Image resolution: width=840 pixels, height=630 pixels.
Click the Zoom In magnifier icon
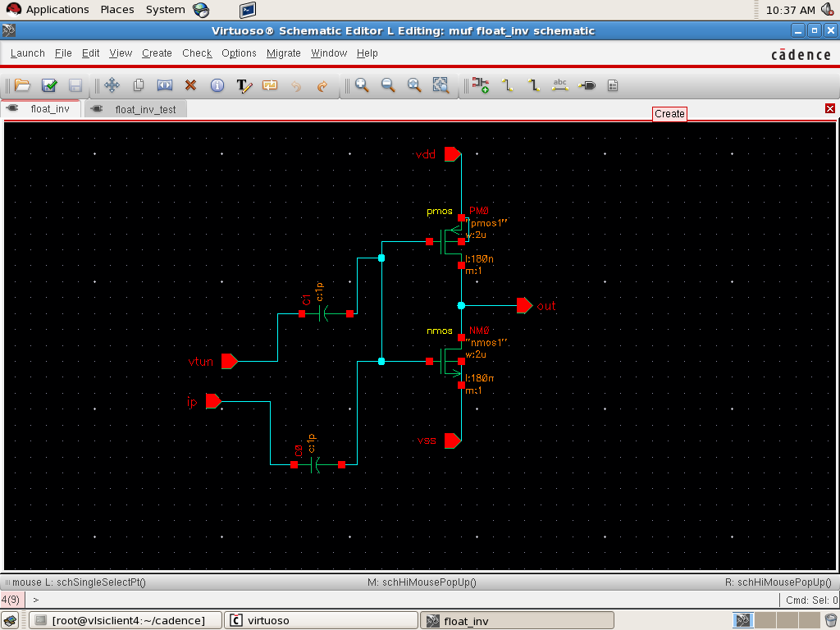point(362,85)
